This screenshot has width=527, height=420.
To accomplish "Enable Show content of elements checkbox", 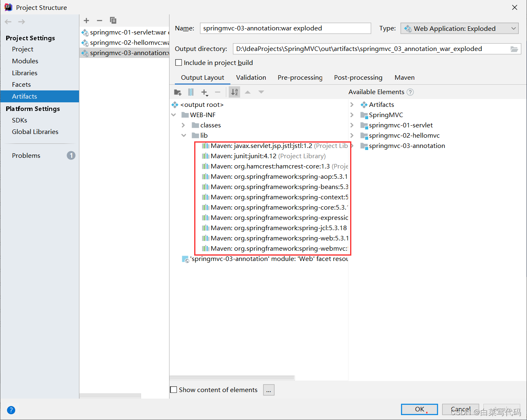I will (174, 390).
